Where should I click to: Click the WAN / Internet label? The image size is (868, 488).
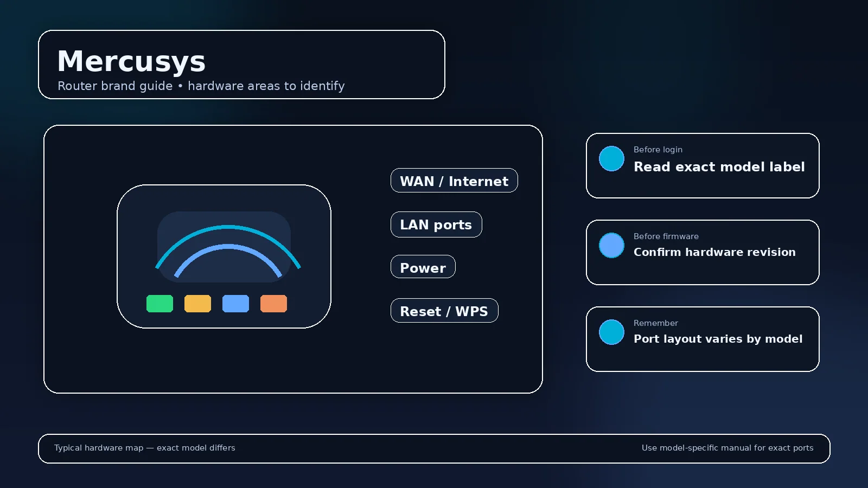(454, 181)
